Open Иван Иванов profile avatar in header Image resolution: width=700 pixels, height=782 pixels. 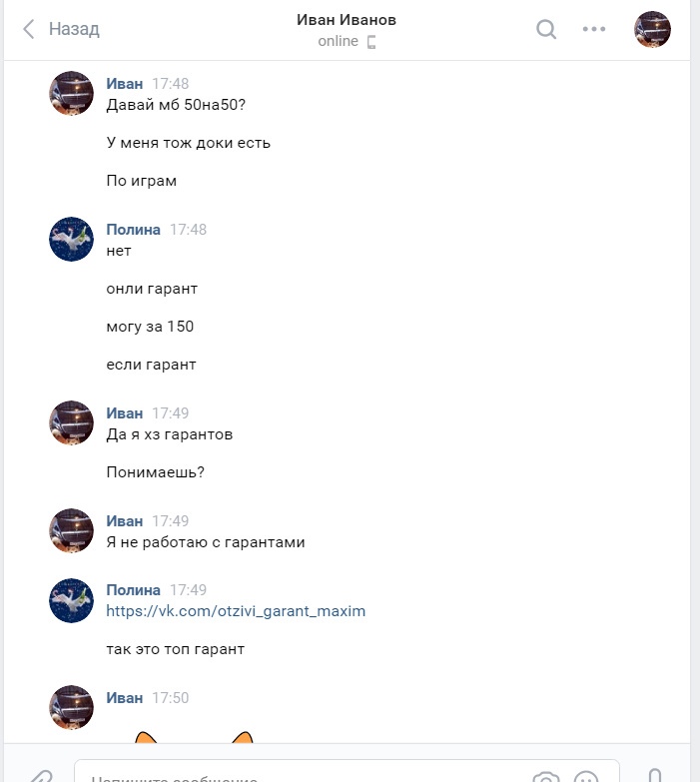652,29
